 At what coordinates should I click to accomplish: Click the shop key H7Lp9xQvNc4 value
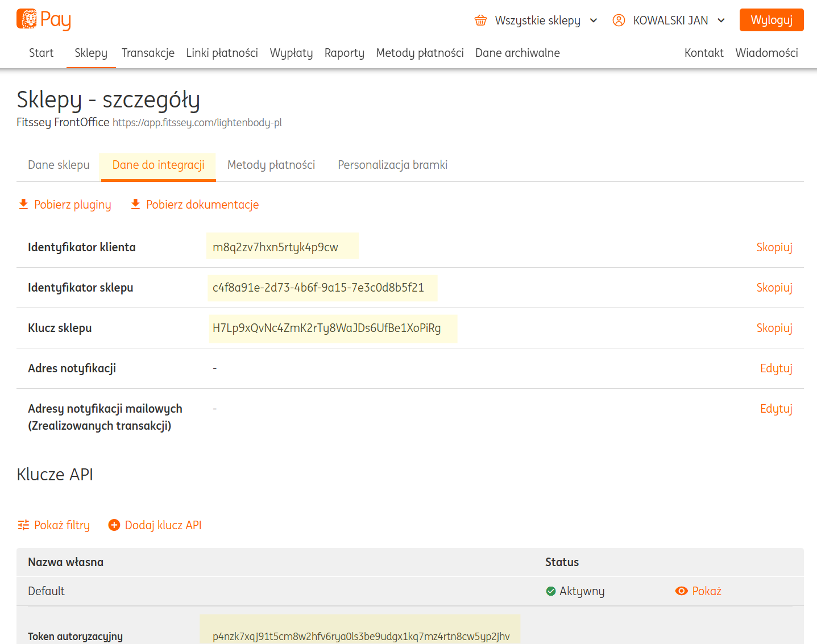click(327, 328)
